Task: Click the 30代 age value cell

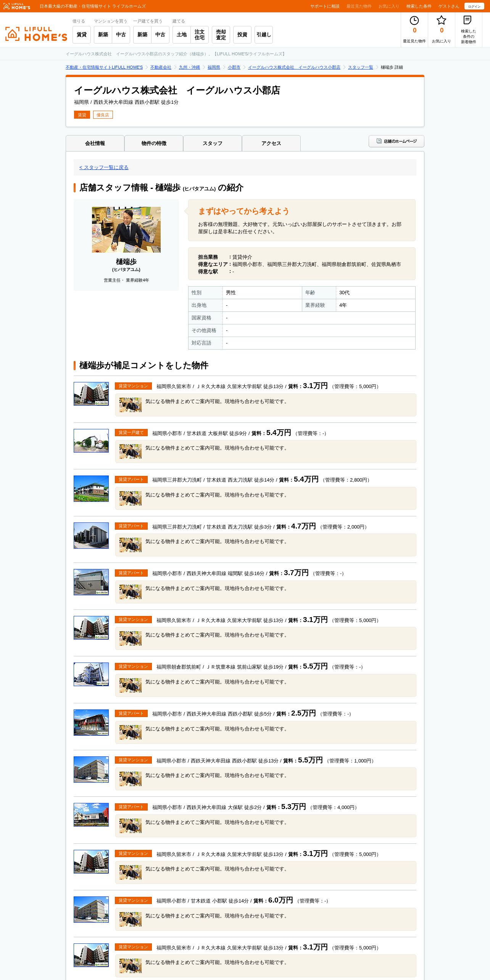Action: pos(376,293)
